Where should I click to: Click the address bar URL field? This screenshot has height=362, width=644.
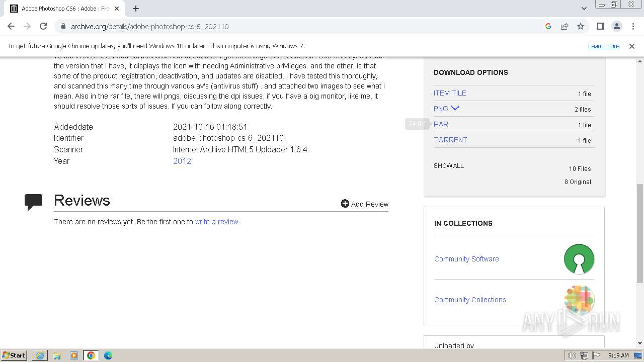coord(302,26)
